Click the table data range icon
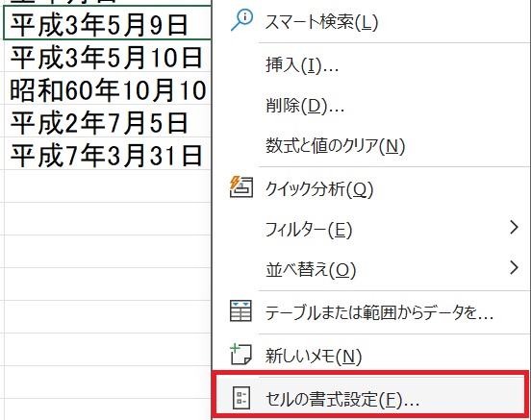Screen dimensions: 531x420 (x=240, y=310)
